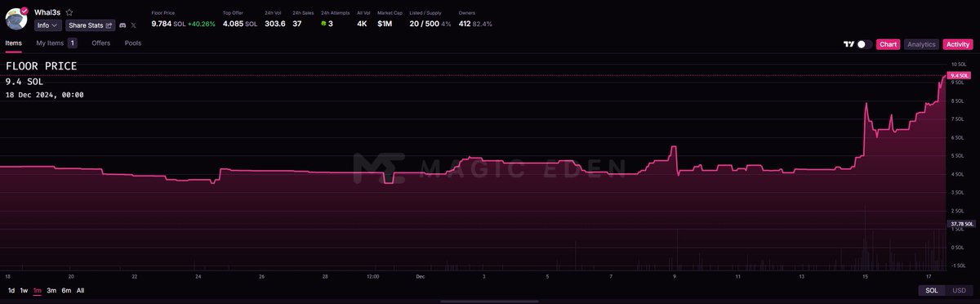Click the 24h Sales value 37

click(x=297, y=24)
